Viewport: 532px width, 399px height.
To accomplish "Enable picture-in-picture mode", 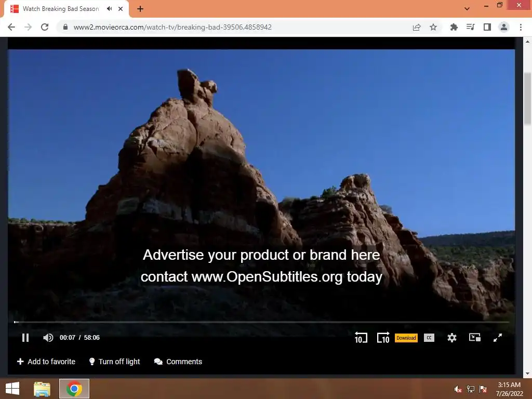I will point(475,337).
